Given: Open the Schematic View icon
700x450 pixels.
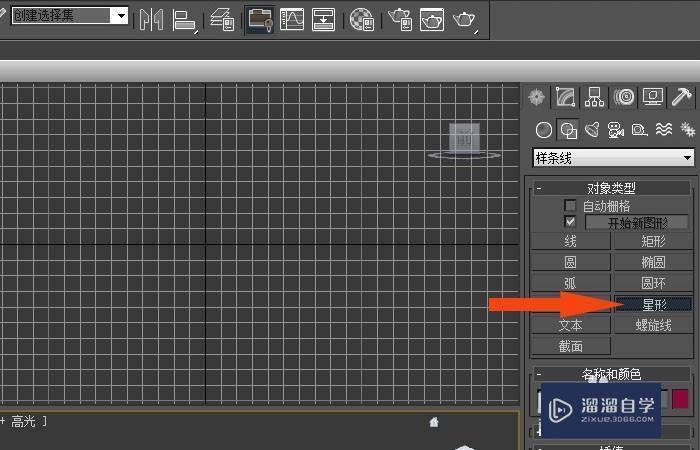Looking at the screenshot, I should coord(323,20).
